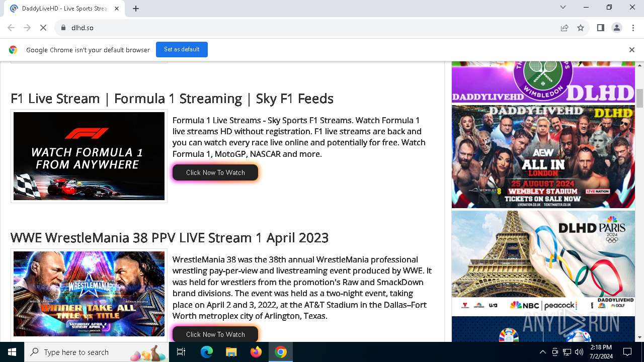Click the page vertical scrollbar thumb
Viewport: 644px width, 362px height.
(640, 98)
